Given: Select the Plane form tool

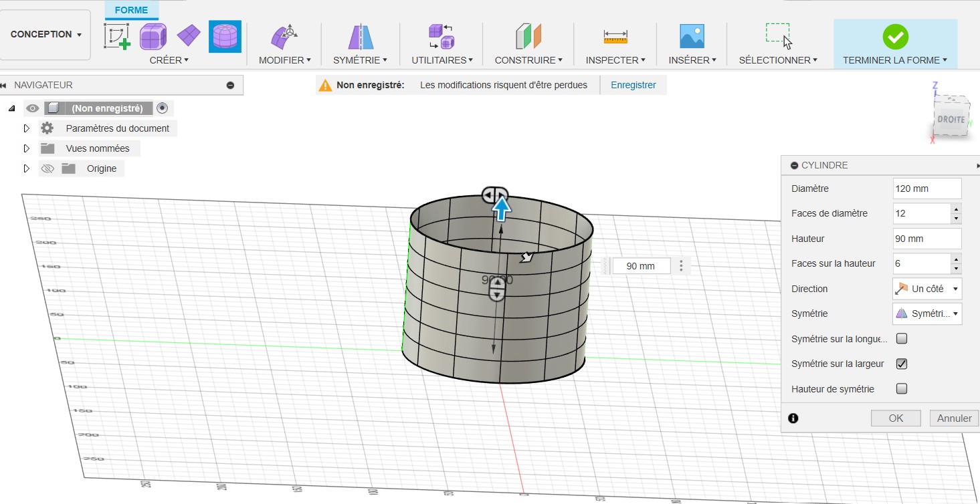Looking at the screenshot, I should tap(189, 35).
